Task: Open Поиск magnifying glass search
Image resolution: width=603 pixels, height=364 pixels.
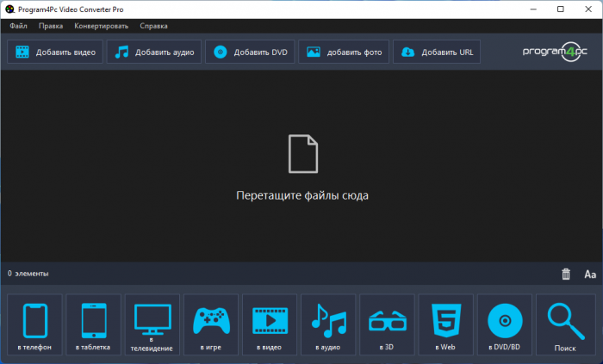Action: [566, 324]
